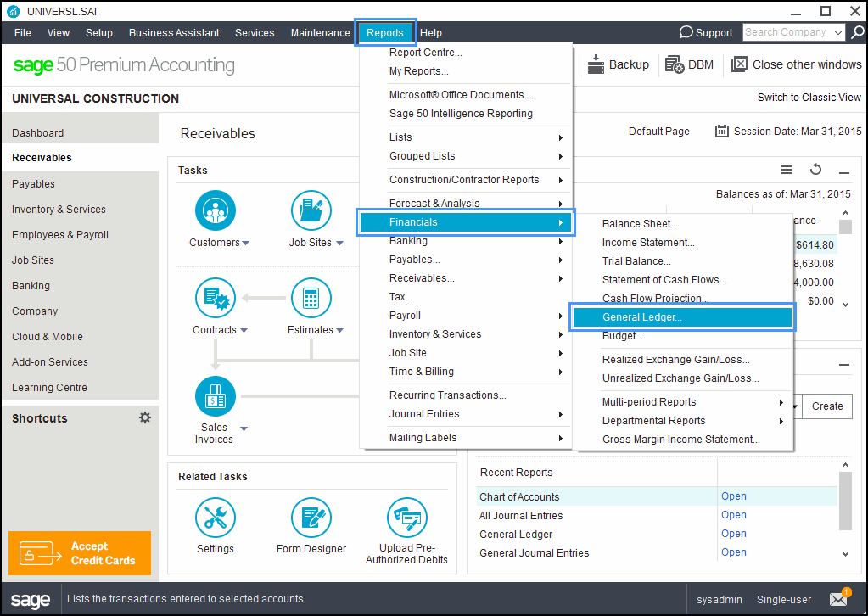Click the refresh icon in balances panel

pos(815,170)
